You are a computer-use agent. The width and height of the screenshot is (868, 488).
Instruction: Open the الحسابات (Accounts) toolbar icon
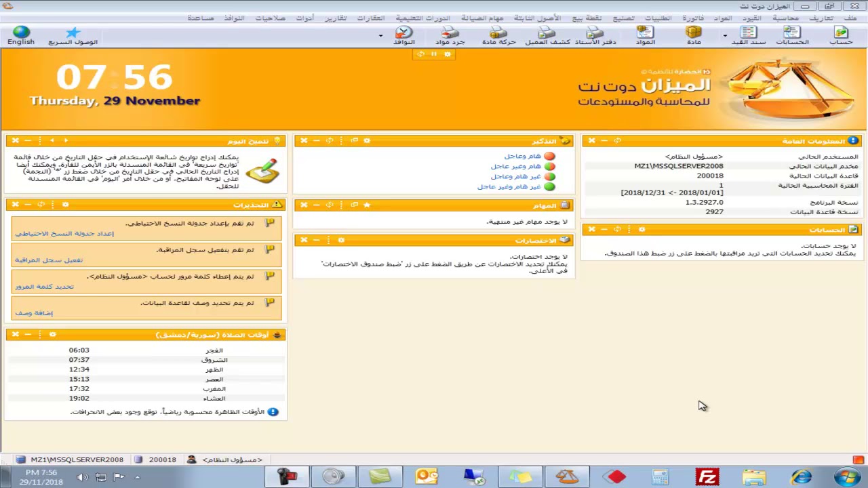coord(792,35)
